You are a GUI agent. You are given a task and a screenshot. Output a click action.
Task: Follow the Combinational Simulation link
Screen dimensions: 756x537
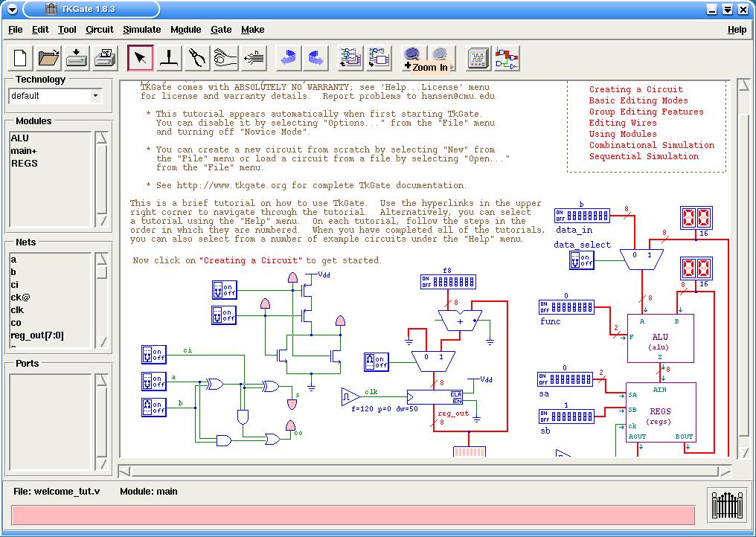pos(652,144)
